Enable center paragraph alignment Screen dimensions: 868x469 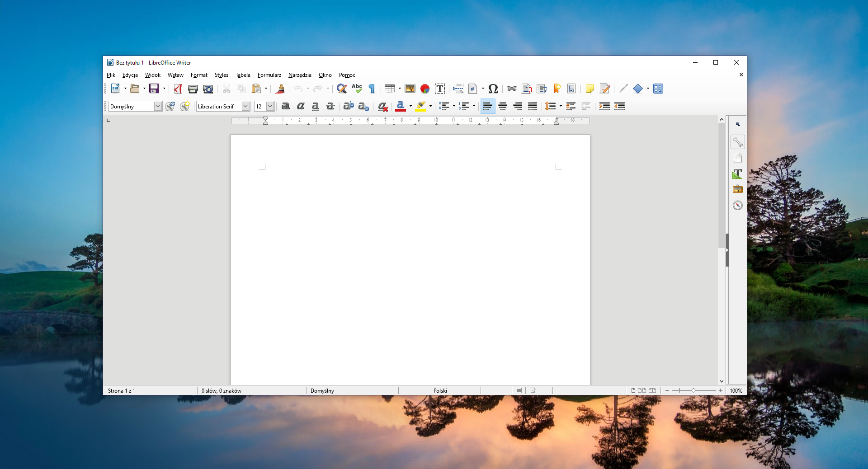[x=503, y=106]
